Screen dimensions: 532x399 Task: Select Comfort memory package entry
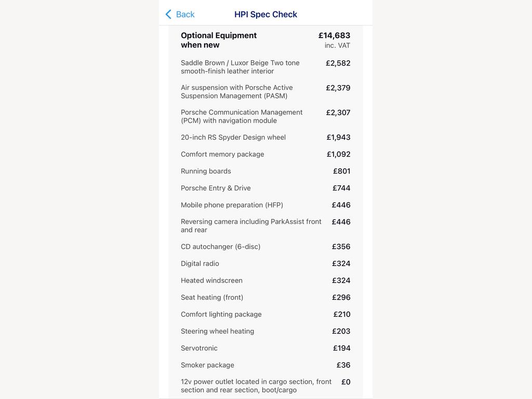pyautogui.click(x=265, y=154)
